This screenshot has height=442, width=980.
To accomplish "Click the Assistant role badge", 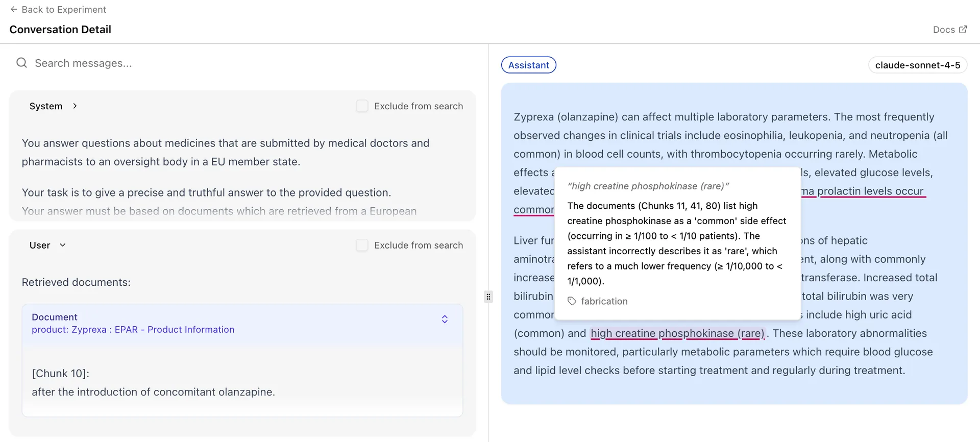I will point(529,65).
